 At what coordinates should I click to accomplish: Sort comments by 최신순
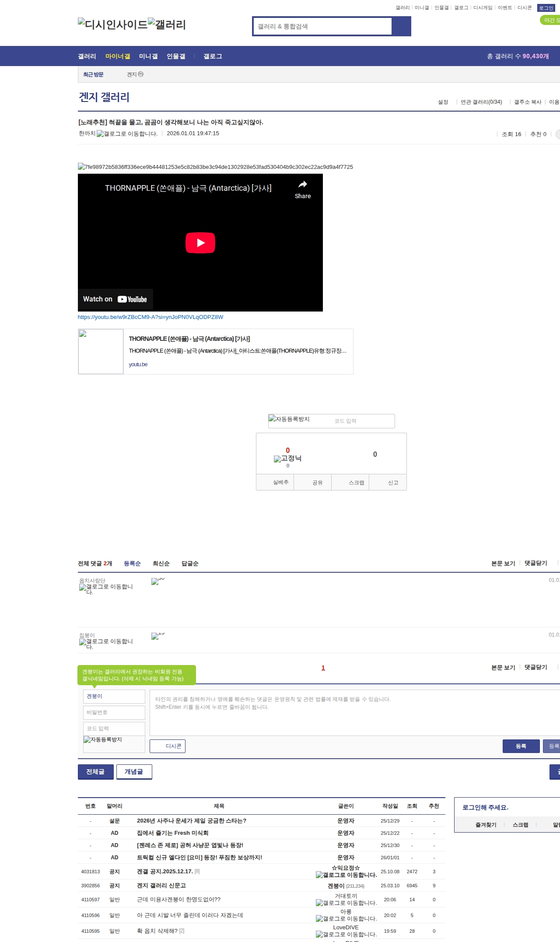(x=161, y=564)
